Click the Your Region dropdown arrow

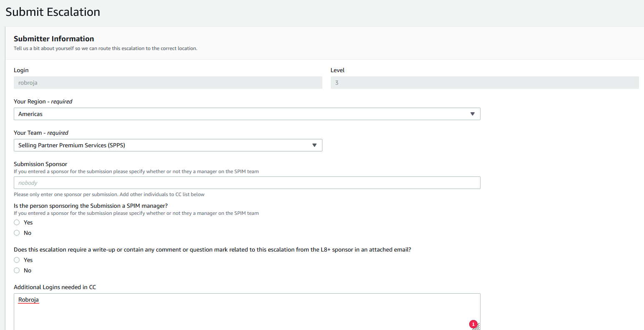tap(473, 114)
